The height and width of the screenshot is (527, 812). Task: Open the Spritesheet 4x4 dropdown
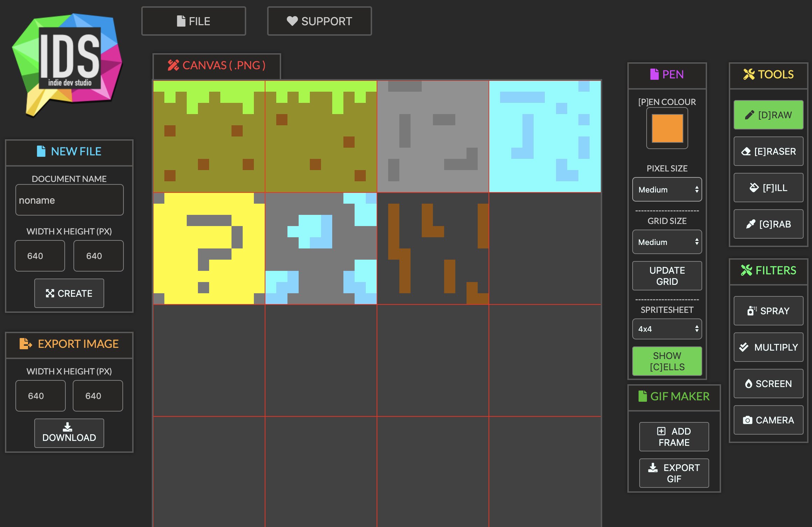[x=667, y=329]
